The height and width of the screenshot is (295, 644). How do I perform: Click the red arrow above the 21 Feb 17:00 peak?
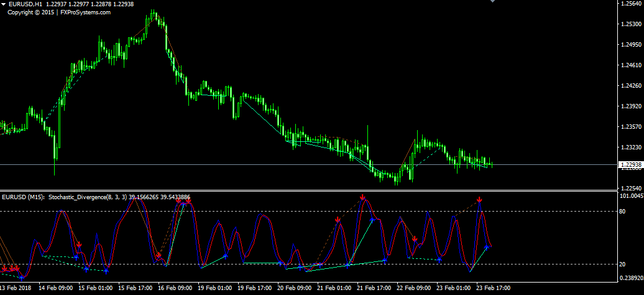tap(362, 197)
